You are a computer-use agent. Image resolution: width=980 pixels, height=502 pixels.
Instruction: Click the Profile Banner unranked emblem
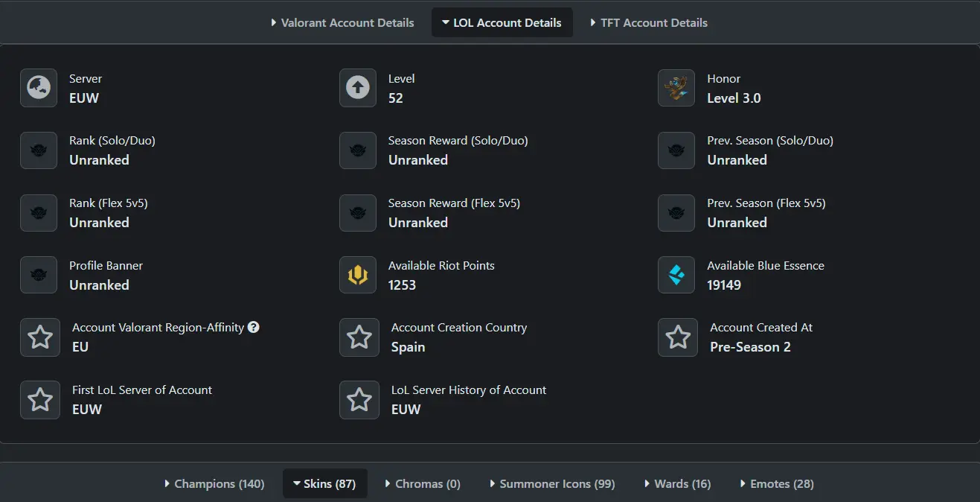coord(39,276)
